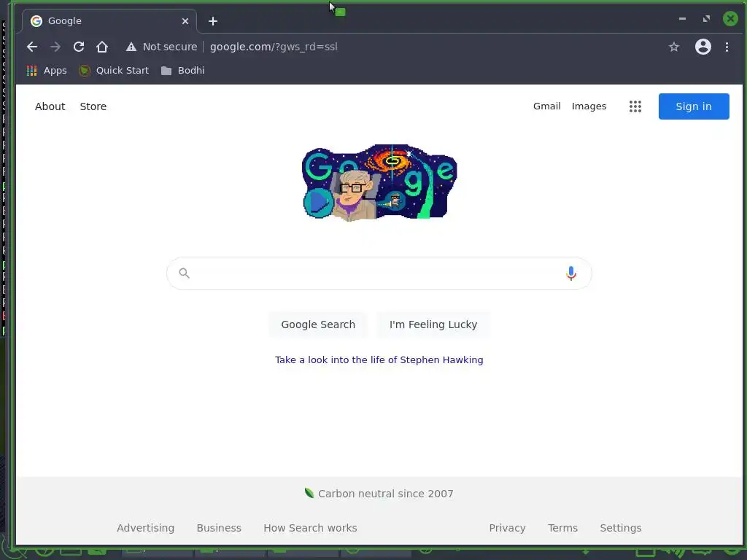Start voice search with the microphone

tap(570, 273)
